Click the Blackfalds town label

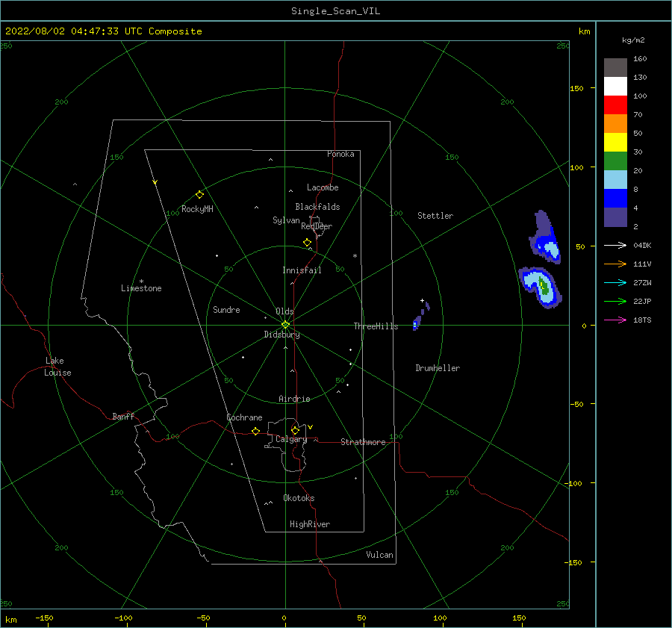point(317,207)
